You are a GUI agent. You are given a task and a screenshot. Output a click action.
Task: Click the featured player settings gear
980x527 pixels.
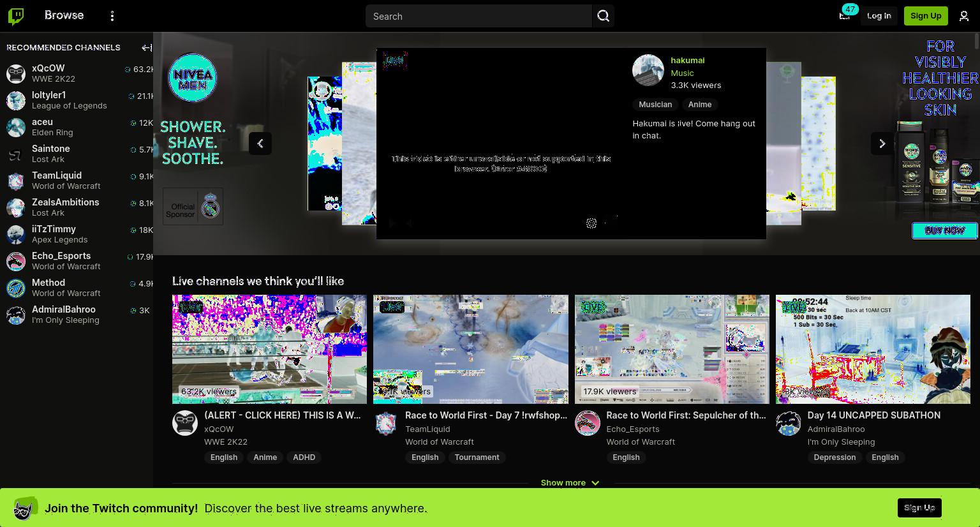[591, 223]
